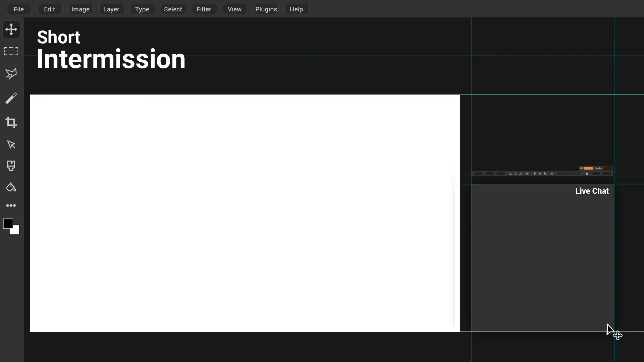
Task: Open the Plugins menu
Action: point(266,9)
